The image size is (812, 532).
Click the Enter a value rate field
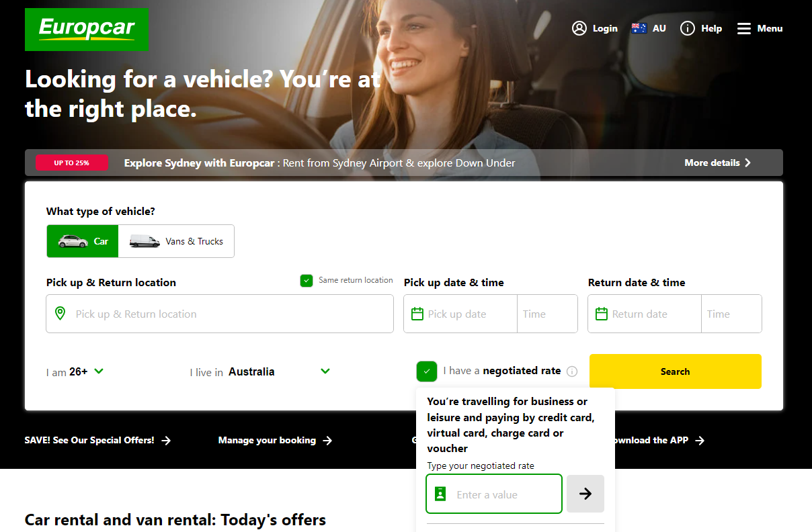494,494
